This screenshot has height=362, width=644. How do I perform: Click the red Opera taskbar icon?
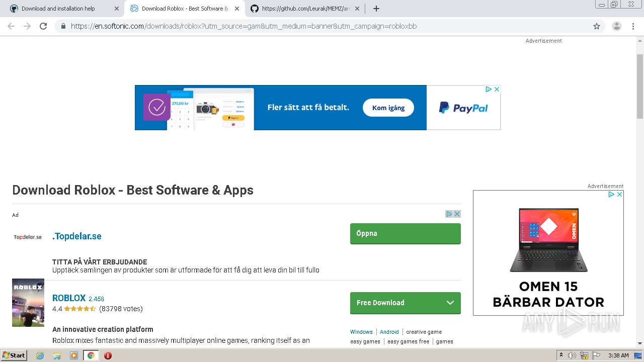tap(108, 355)
